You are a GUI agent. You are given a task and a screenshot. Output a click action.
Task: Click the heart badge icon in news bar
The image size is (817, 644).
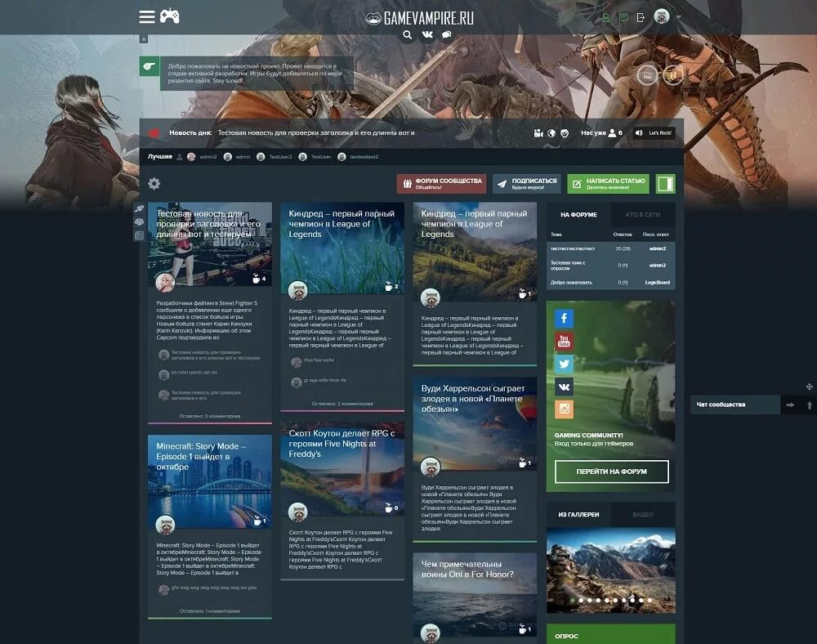pyautogui.click(x=565, y=133)
